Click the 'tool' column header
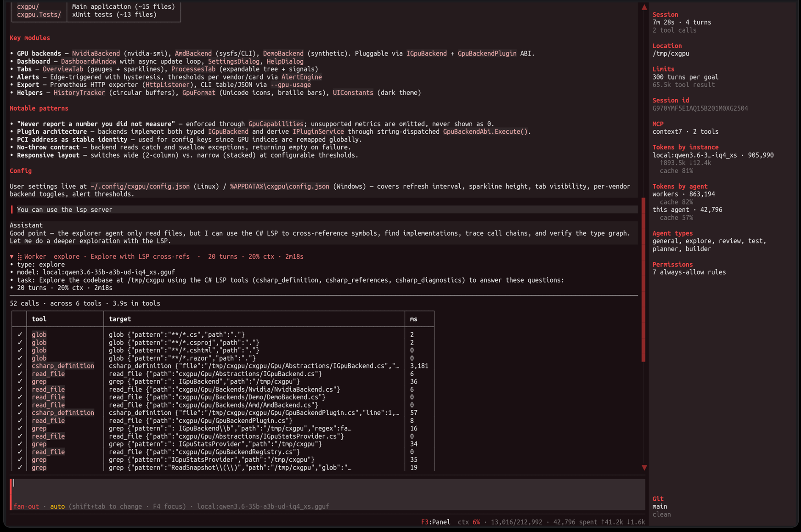Image resolution: width=801 pixels, height=532 pixels. [x=39, y=319]
